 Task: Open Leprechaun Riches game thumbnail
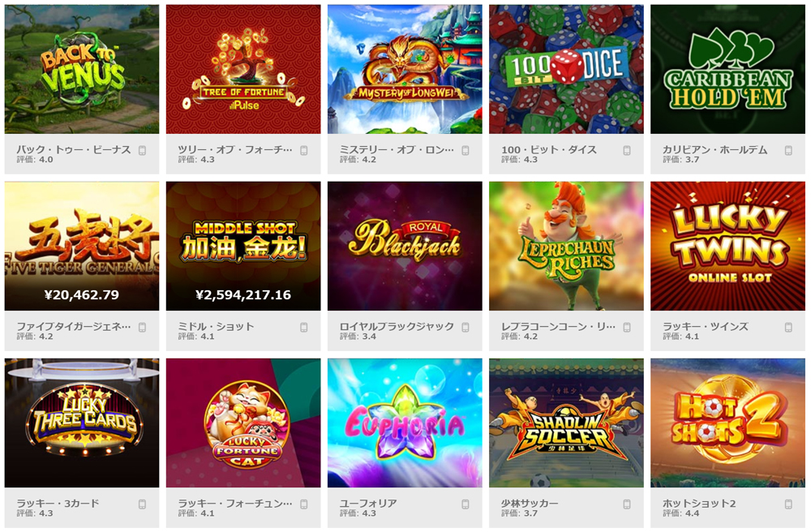click(x=566, y=246)
